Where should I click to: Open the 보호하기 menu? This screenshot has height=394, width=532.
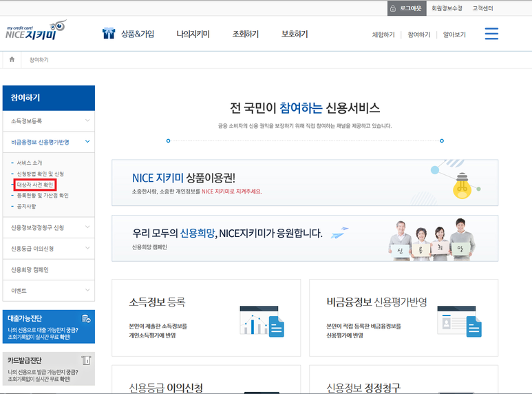click(295, 34)
